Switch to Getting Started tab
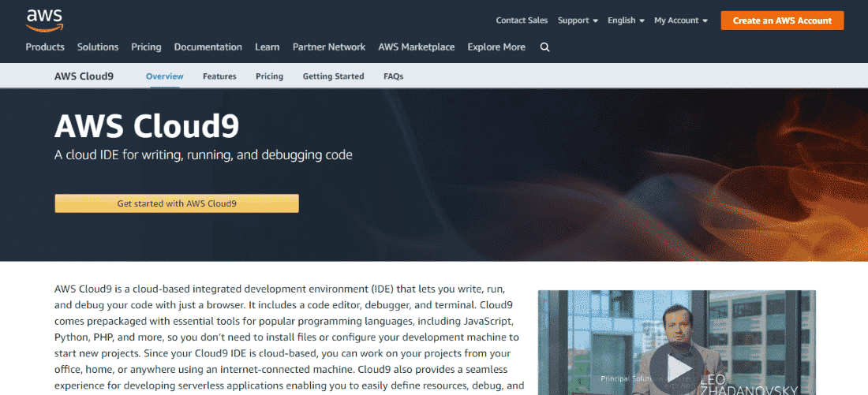 pos(333,76)
